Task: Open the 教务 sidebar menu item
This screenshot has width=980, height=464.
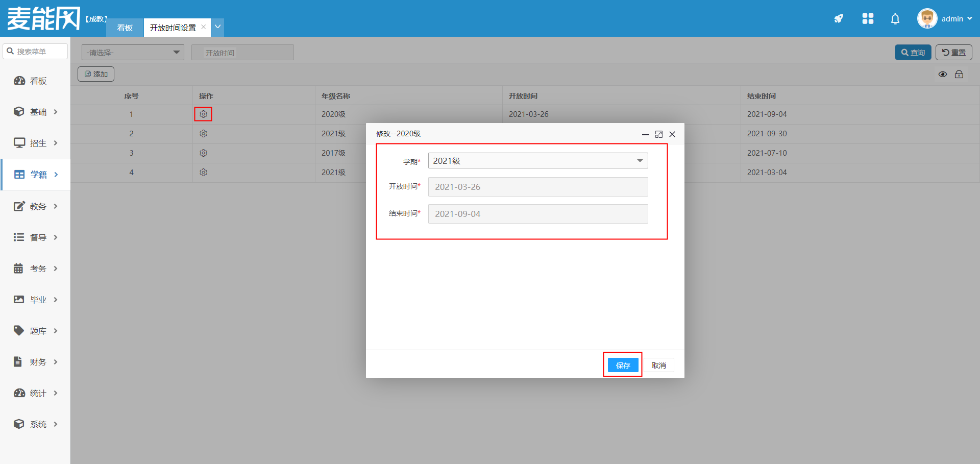Action: 36,206
